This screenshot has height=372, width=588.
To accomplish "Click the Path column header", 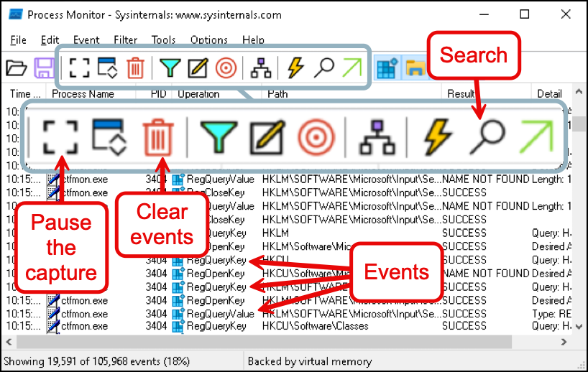I will [277, 93].
